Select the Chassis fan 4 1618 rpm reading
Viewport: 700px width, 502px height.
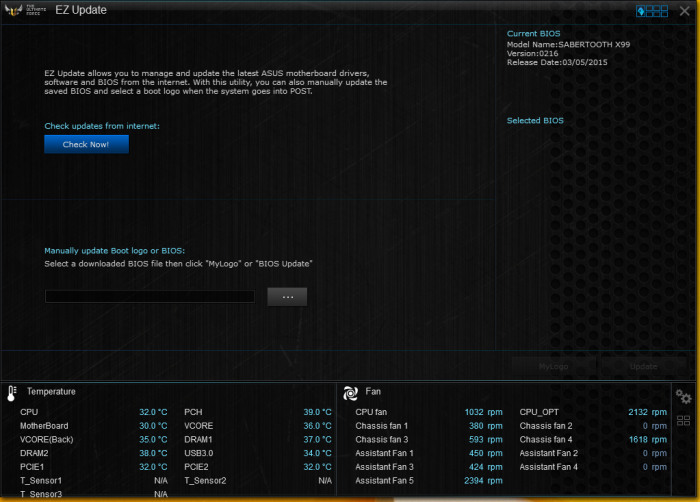[x=648, y=439]
